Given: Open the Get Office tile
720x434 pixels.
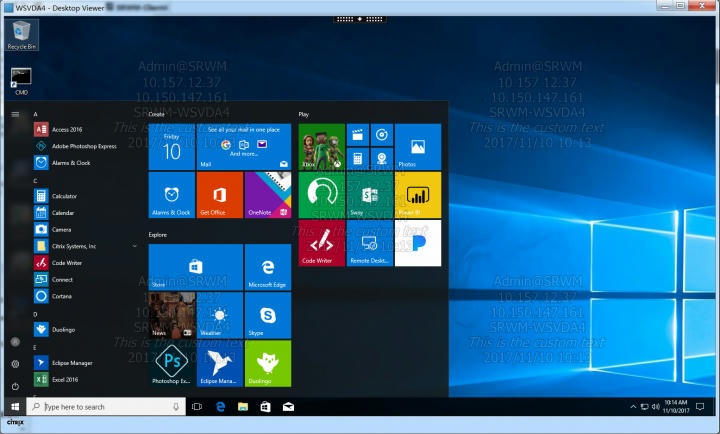Looking at the screenshot, I should tap(220, 195).
